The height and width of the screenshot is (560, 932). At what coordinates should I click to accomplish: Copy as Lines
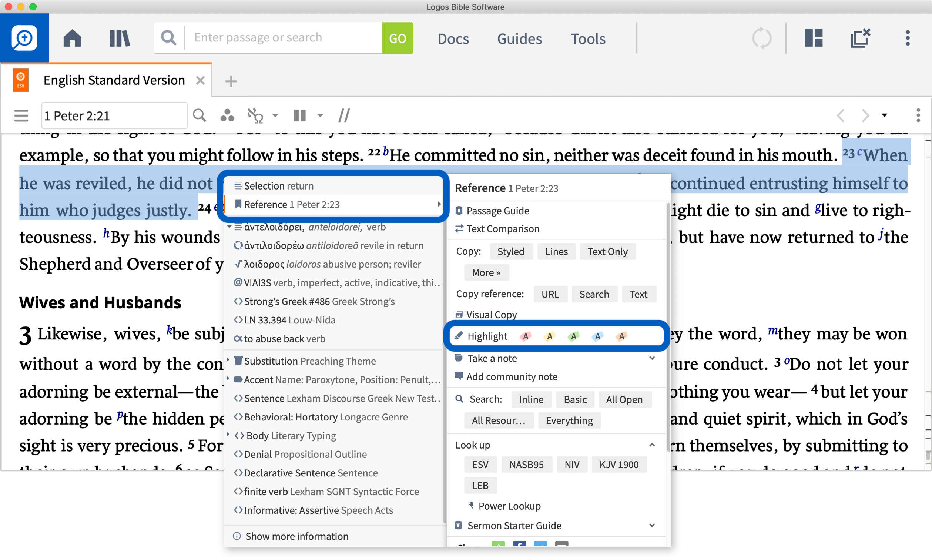556,252
